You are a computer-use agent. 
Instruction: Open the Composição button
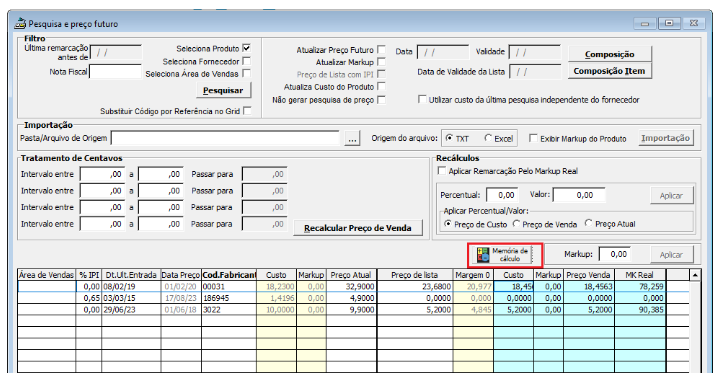click(x=610, y=54)
